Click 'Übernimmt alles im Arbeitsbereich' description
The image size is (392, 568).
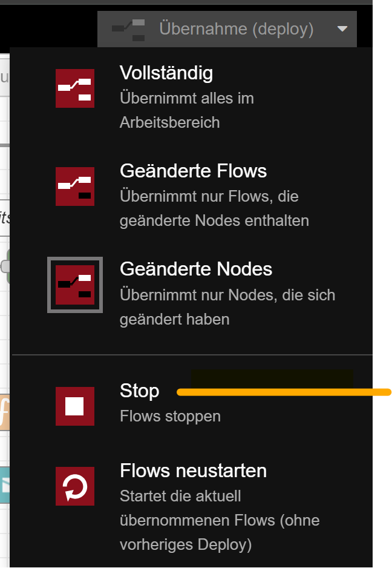[187, 110]
